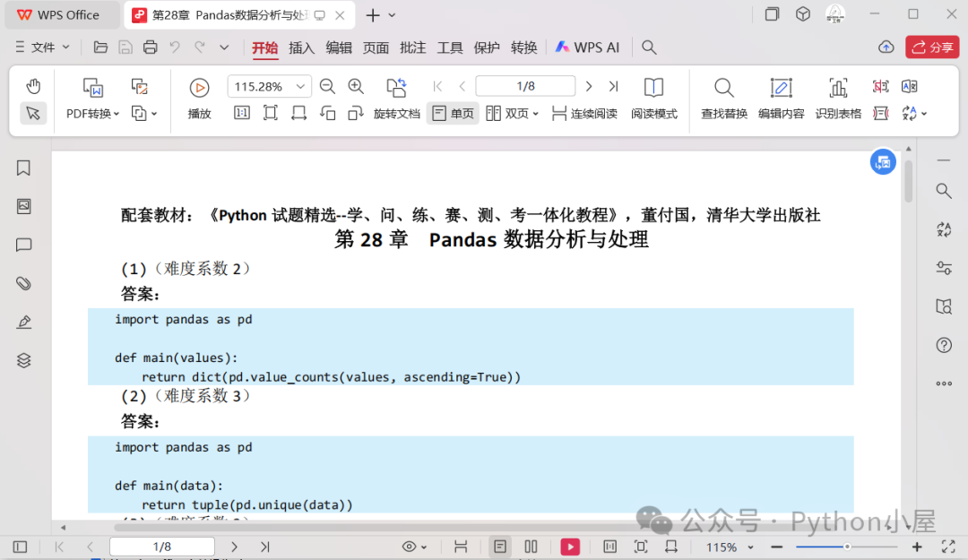Increase zoom with status bar plus
968x560 pixels.
coord(917,547)
